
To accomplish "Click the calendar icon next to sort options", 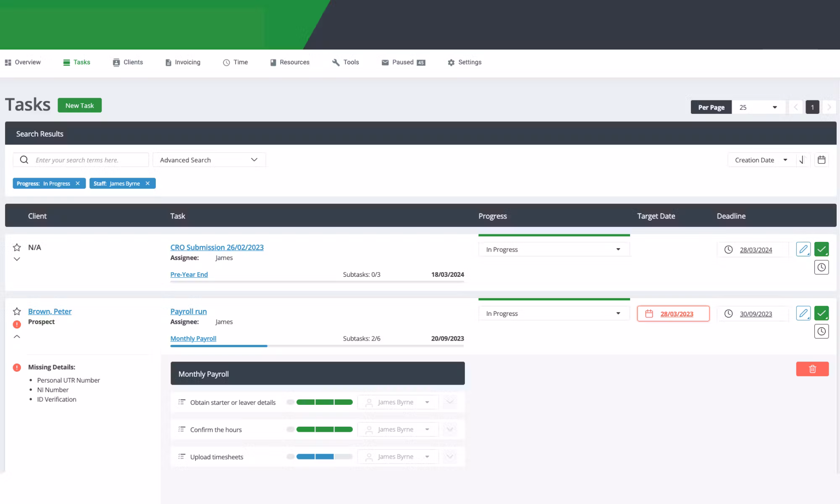I will pos(822,160).
